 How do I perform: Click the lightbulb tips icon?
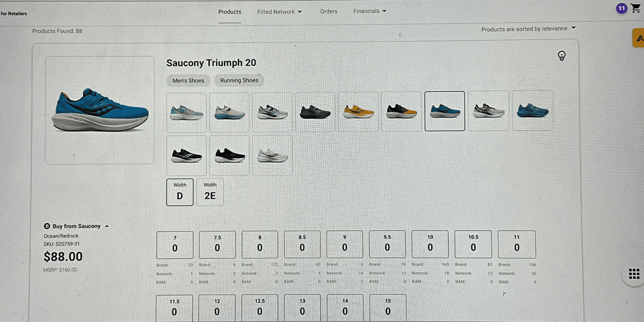pyautogui.click(x=562, y=56)
